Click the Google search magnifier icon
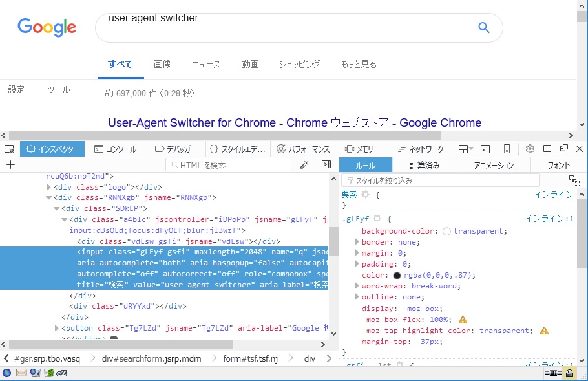 483,27
